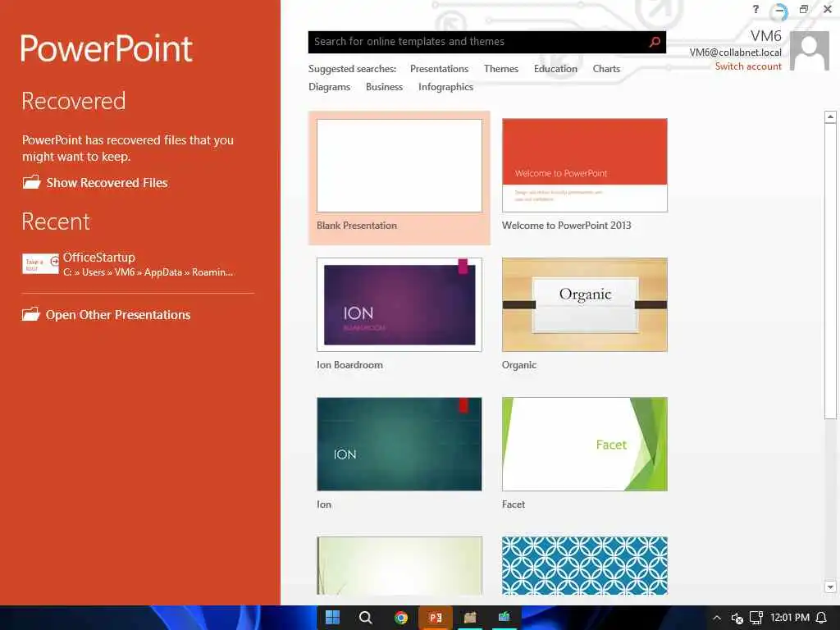
Task: Click the Blank Presentation label
Action: click(357, 226)
